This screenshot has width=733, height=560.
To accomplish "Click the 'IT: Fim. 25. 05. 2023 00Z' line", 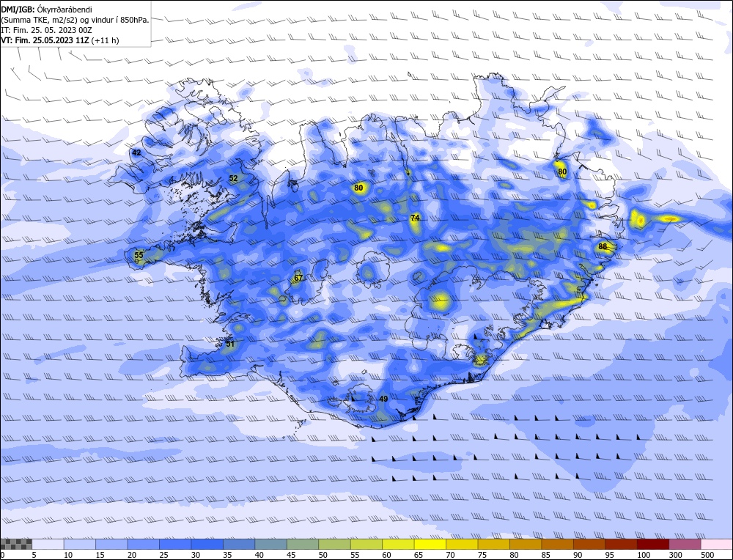I will tap(46, 30).
